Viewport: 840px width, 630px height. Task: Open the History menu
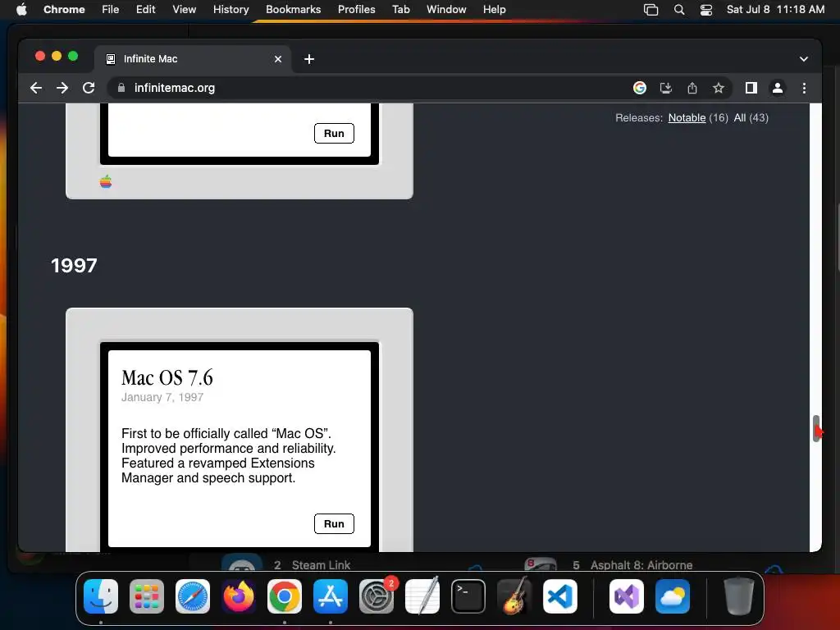[x=231, y=10]
